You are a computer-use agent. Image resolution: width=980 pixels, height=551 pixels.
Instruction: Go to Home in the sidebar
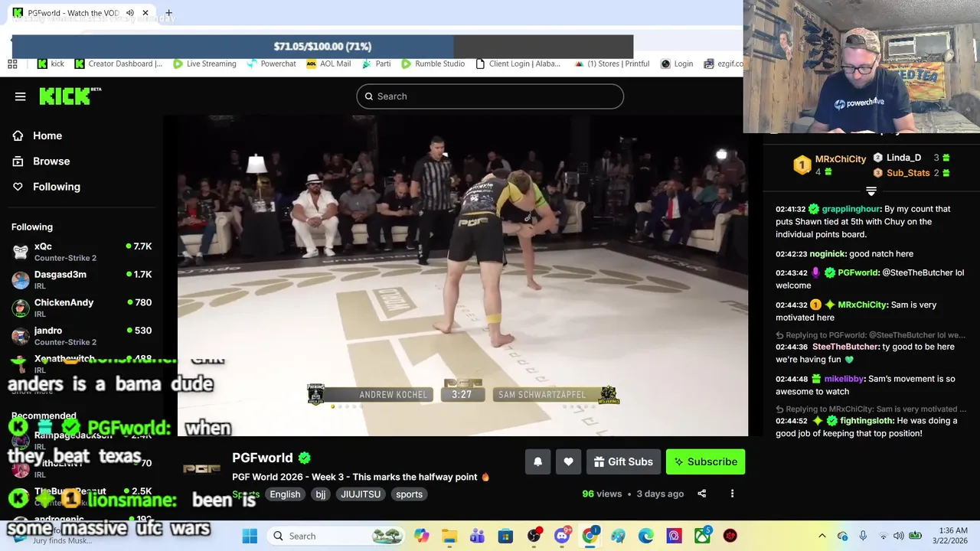(47, 135)
